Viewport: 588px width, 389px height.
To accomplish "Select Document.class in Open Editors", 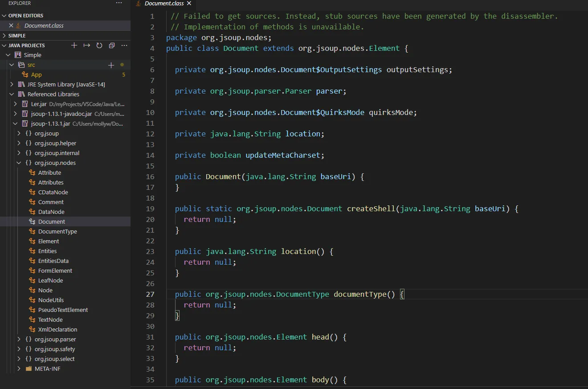I will point(65,26).
